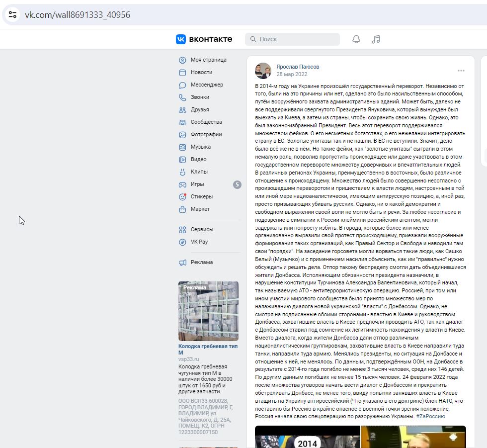
Task: Click the search magnifier icon
Action: [x=253, y=39]
